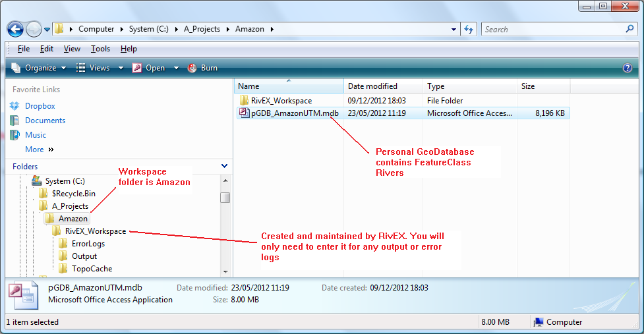Select ErrorLogs folder in tree
The image size is (644, 334).
[x=88, y=244]
